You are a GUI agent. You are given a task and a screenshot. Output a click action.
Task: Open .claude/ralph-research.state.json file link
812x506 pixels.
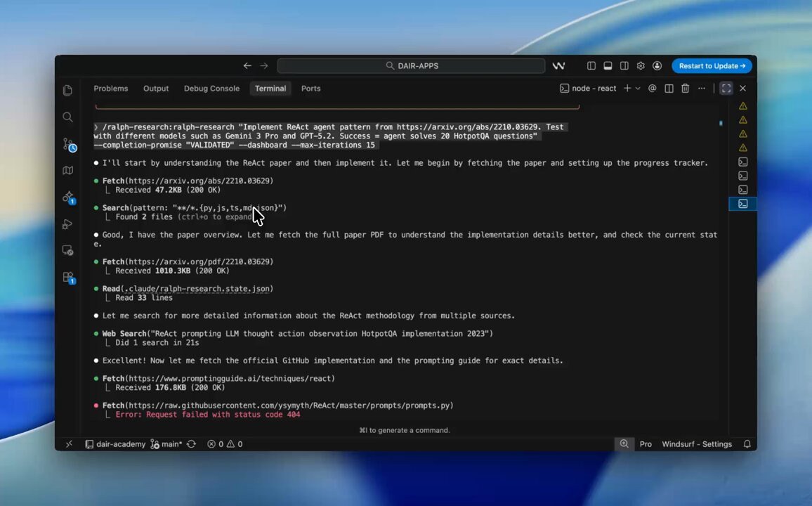[x=198, y=289]
